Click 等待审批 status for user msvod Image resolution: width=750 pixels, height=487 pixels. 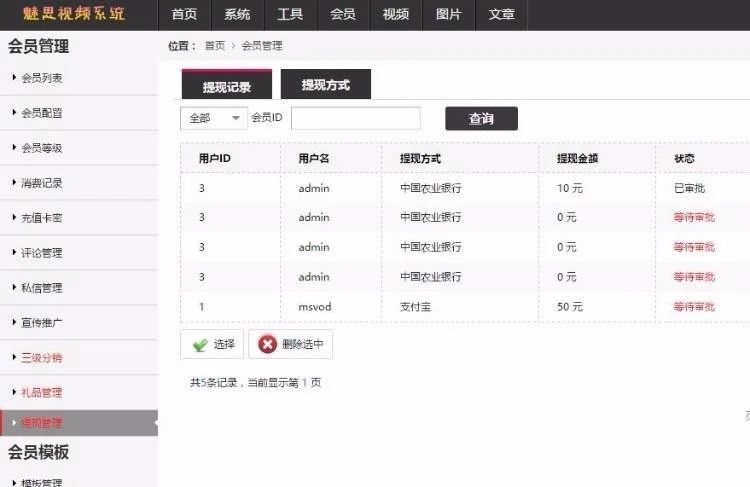694,307
